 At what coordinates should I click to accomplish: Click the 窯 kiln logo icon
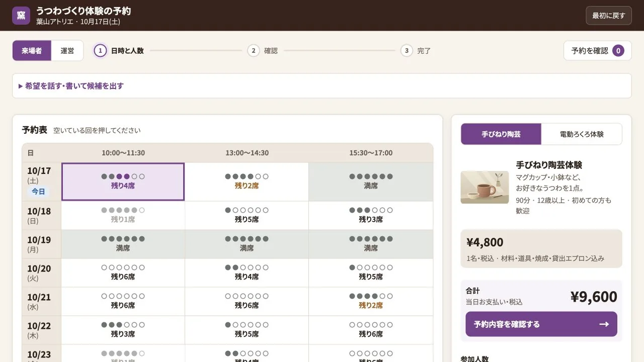21,15
